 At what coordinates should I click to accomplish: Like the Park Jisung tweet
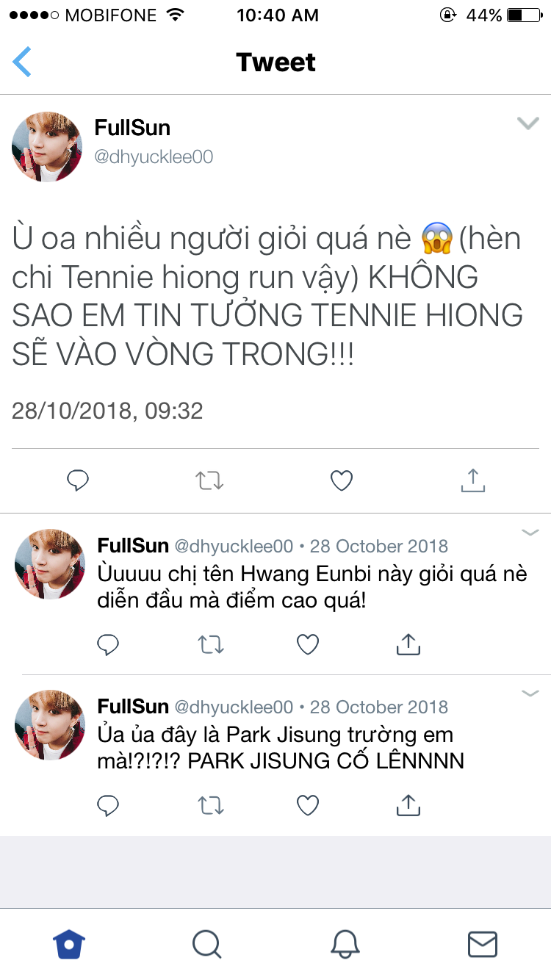tap(308, 806)
